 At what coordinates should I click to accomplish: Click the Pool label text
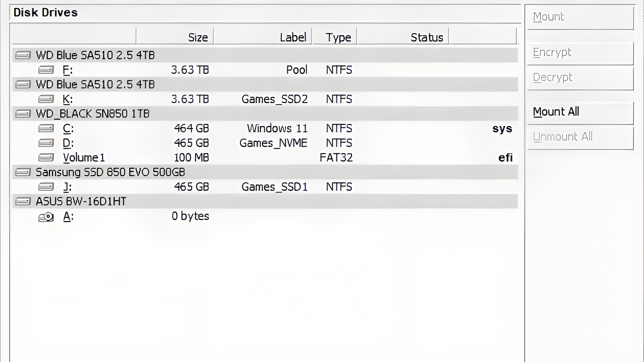click(x=297, y=70)
